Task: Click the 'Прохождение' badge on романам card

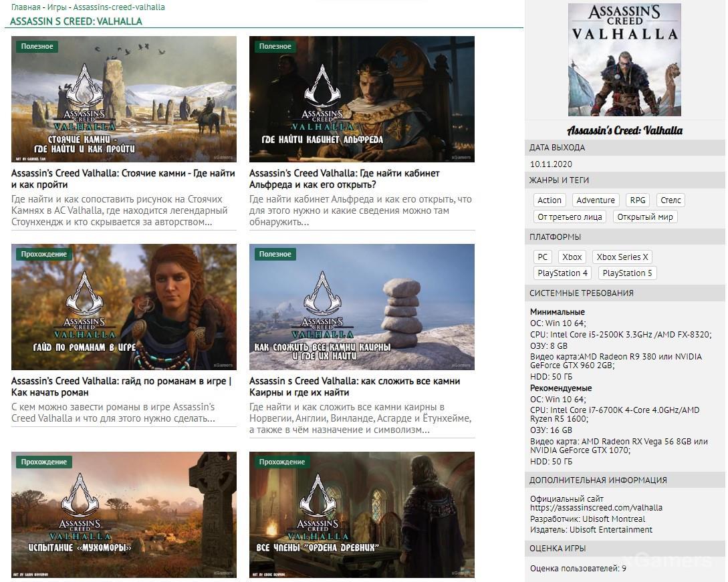Action: (43, 255)
